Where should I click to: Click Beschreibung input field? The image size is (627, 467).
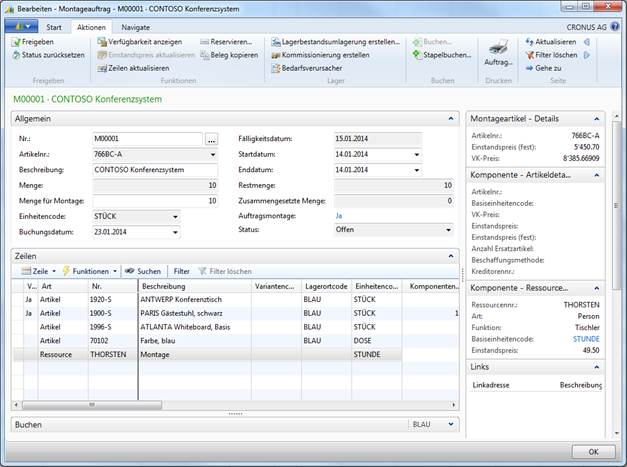155,170
